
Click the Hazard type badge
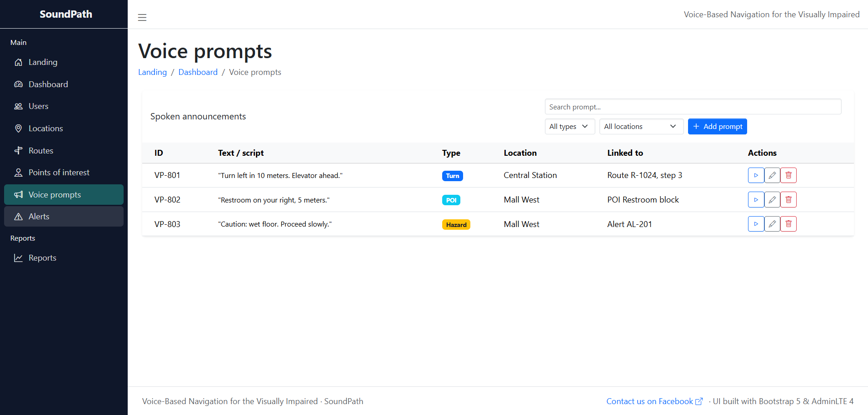456,225
